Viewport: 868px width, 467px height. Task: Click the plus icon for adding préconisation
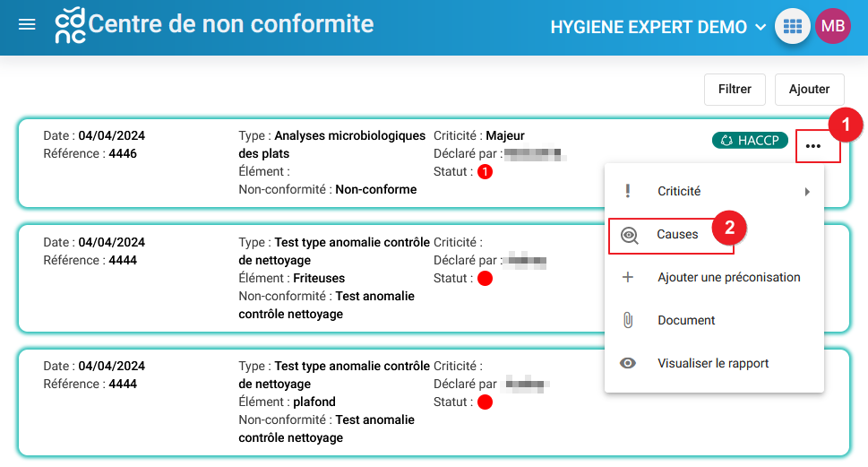(x=628, y=277)
